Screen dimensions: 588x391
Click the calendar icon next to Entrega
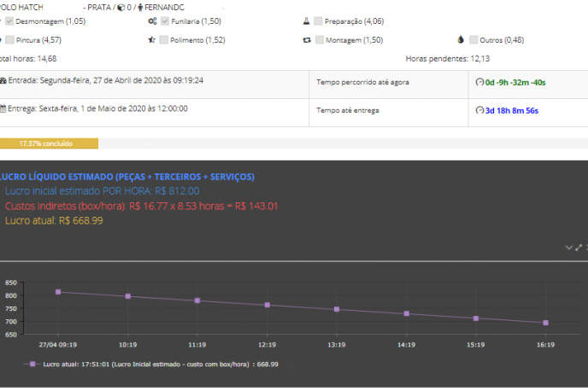[3, 109]
